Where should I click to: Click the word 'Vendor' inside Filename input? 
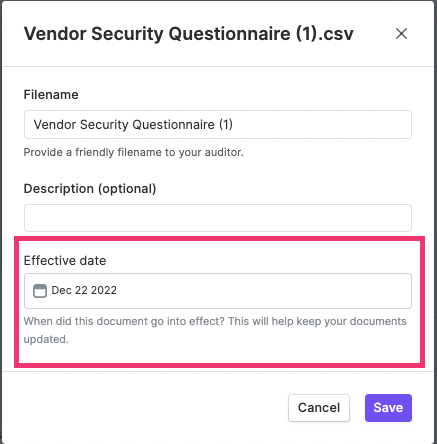point(55,125)
